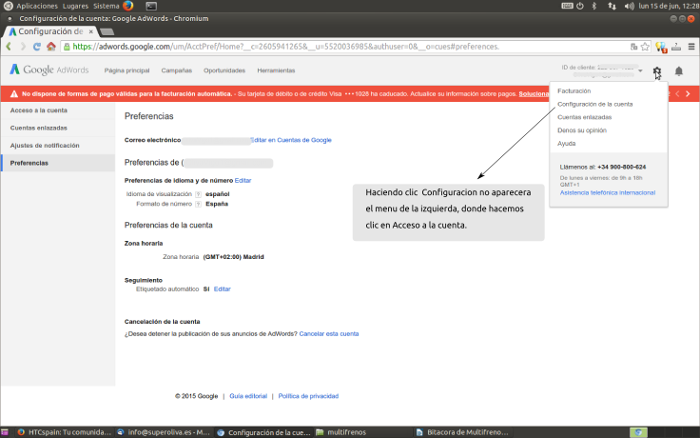The height and width of the screenshot is (438, 700).
Task: Click the browser forward arrow
Action: click(x=23, y=46)
